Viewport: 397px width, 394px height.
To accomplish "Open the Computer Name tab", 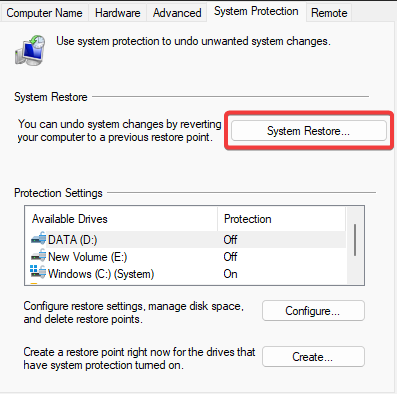I will pyautogui.click(x=44, y=13).
